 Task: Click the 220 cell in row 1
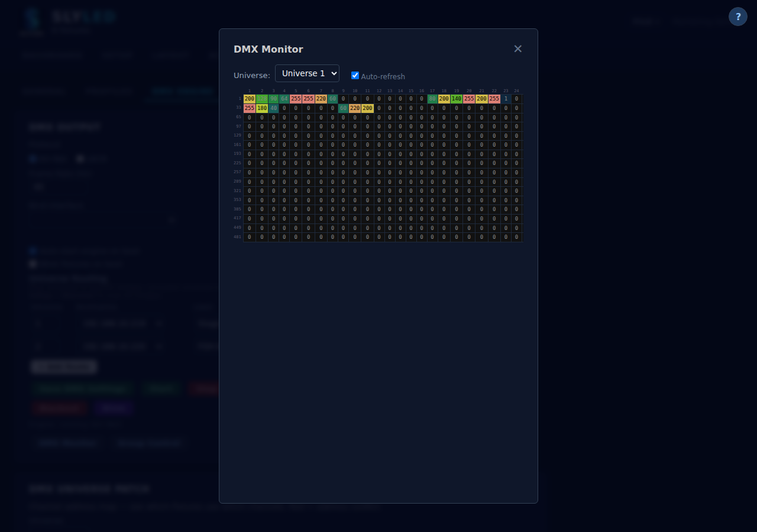(321, 99)
